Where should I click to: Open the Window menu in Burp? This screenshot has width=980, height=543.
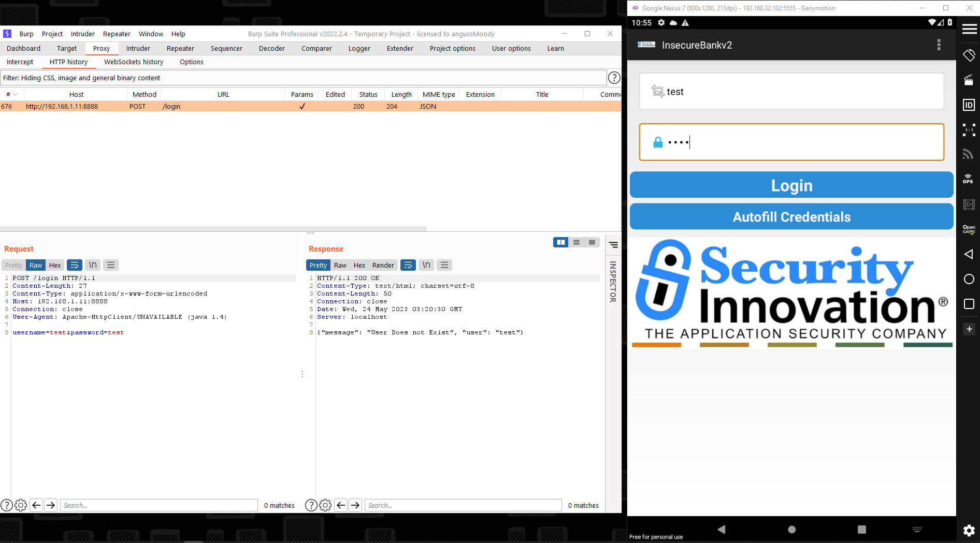151,34
